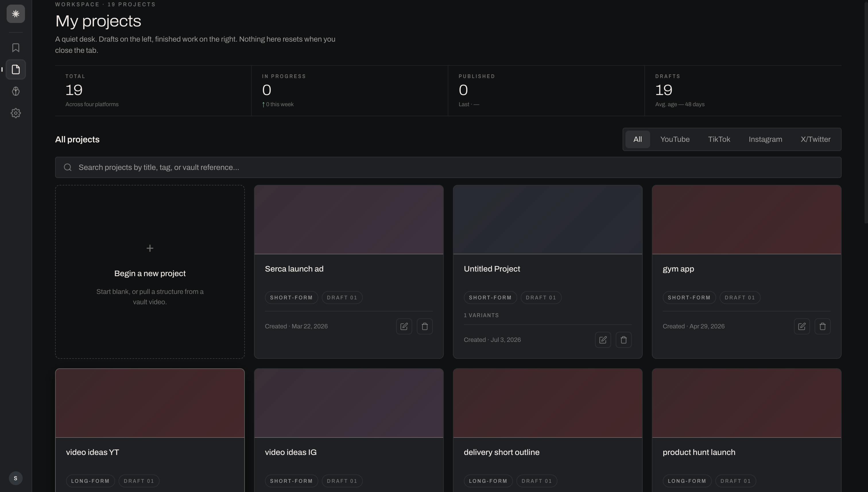Click the video ideas IG title
This screenshot has width=868, height=492.
point(290,452)
